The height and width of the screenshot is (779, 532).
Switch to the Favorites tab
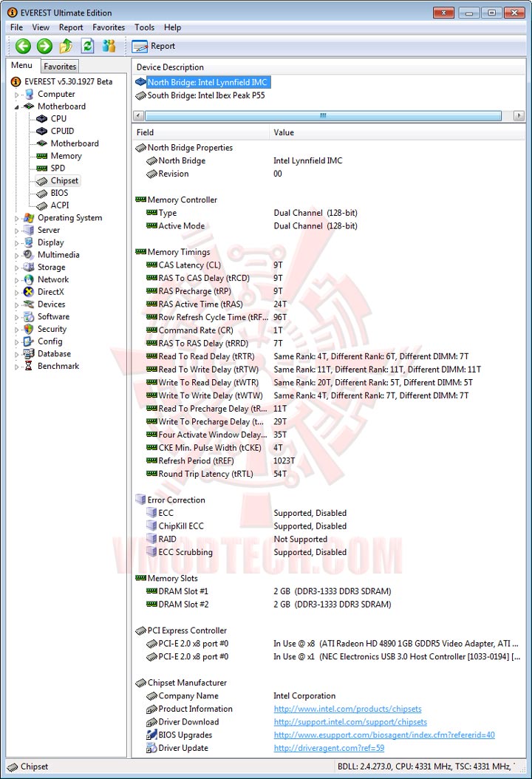tap(60, 66)
